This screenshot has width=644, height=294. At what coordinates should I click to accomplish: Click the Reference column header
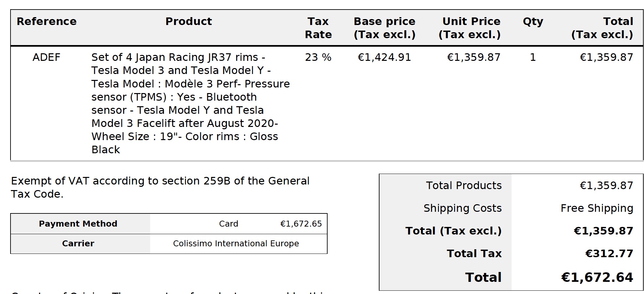click(46, 21)
